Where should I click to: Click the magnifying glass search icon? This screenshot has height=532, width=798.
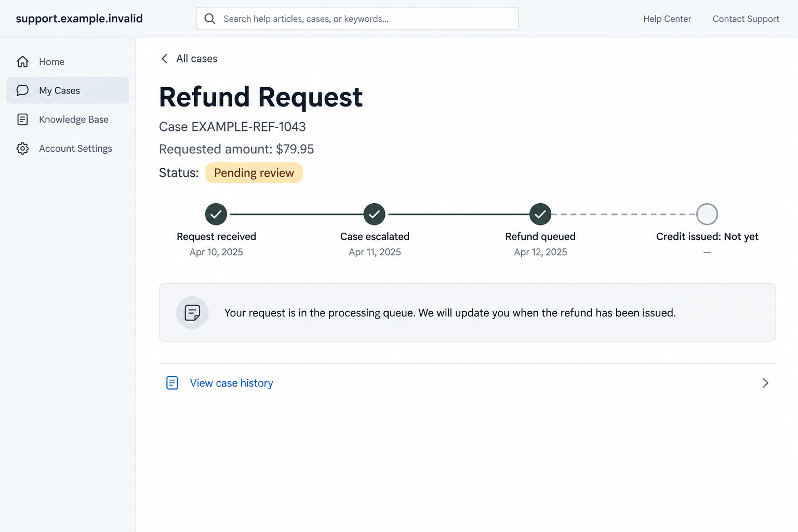point(210,19)
